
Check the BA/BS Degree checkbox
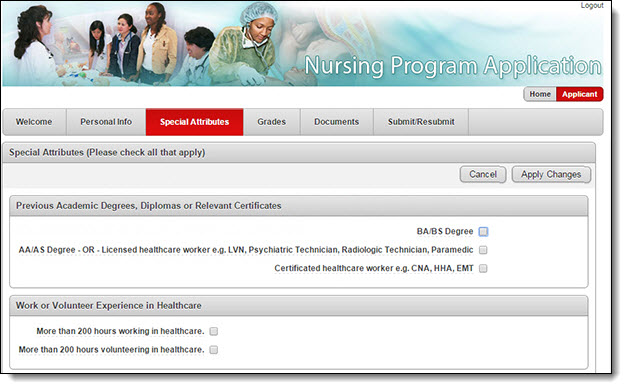pyautogui.click(x=483, y=231)
